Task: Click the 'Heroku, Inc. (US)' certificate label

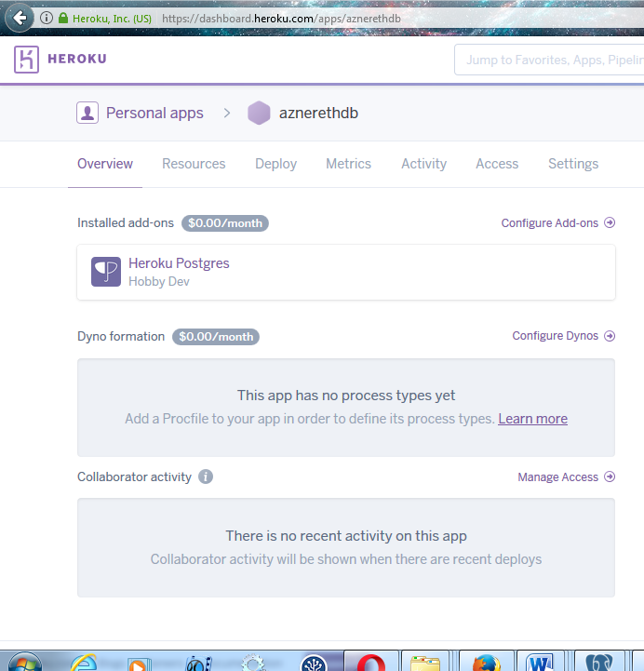Action: click(x=112, y=19)
